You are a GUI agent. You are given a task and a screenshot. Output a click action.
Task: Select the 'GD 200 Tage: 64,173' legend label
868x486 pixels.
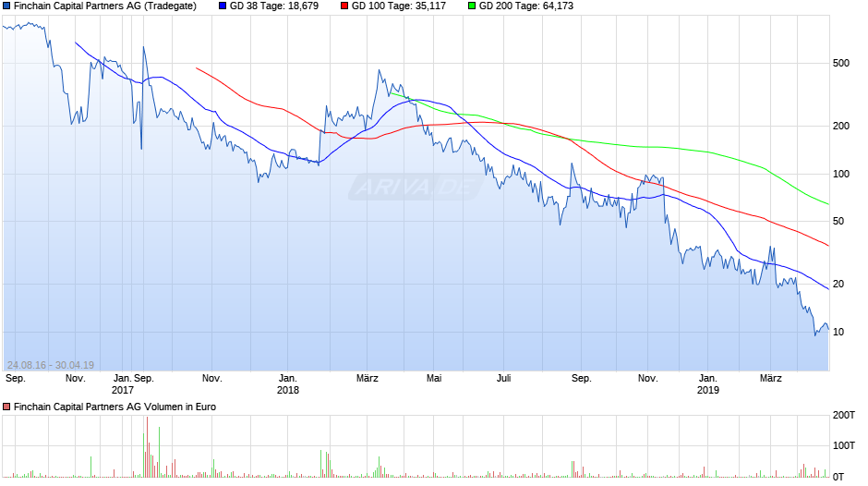click(526, 6)
